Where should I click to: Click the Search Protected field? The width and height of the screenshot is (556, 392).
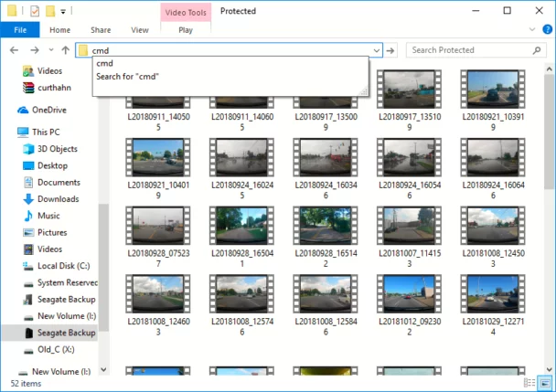click(x=476, y=50)
